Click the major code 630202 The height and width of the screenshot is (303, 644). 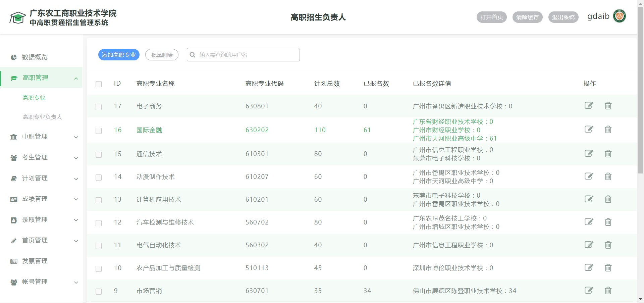click(x=257, y=130)
